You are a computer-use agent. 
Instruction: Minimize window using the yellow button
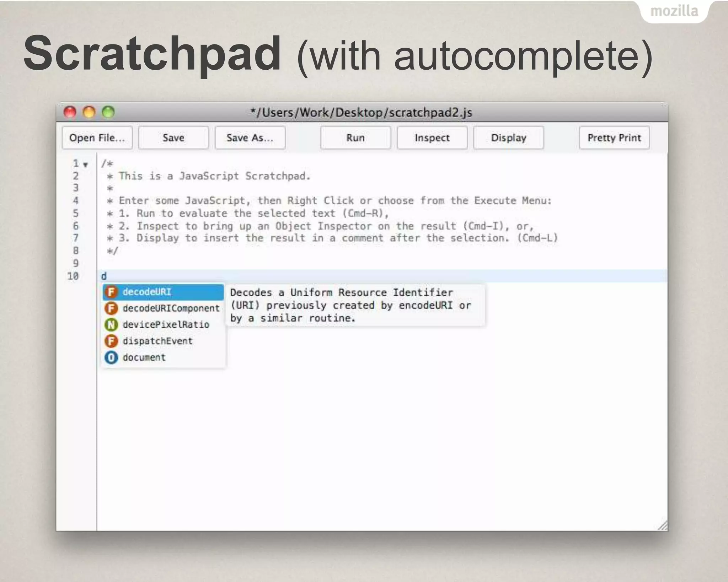tap(89, 112)
